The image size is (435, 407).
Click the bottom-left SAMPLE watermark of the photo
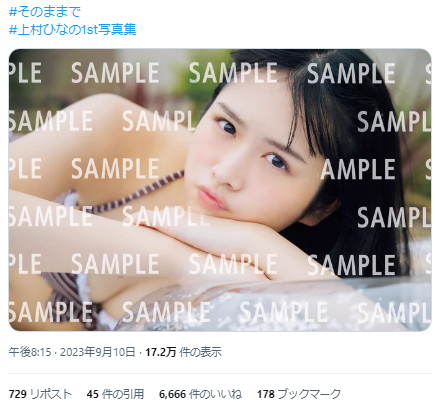51,312
